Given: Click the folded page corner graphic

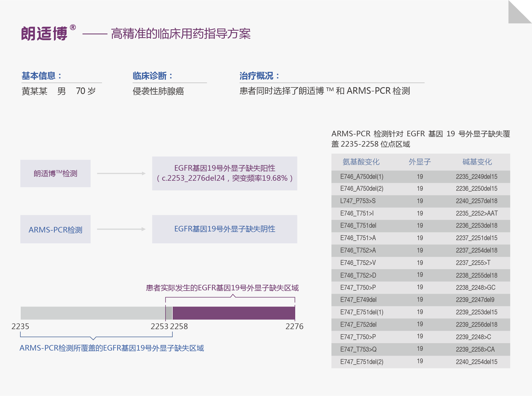Looking at the screenshot, I should 520,12.
